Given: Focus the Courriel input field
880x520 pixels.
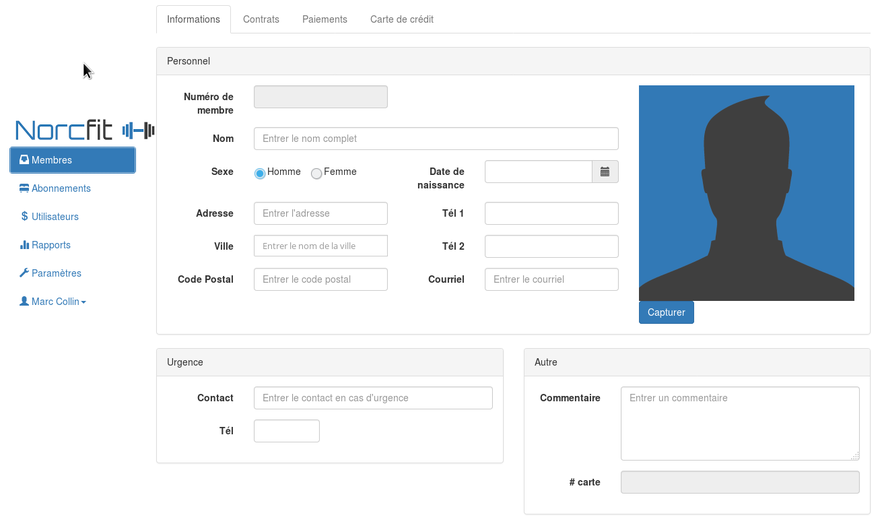Looking at the screenshot, I should pos(552,279).
